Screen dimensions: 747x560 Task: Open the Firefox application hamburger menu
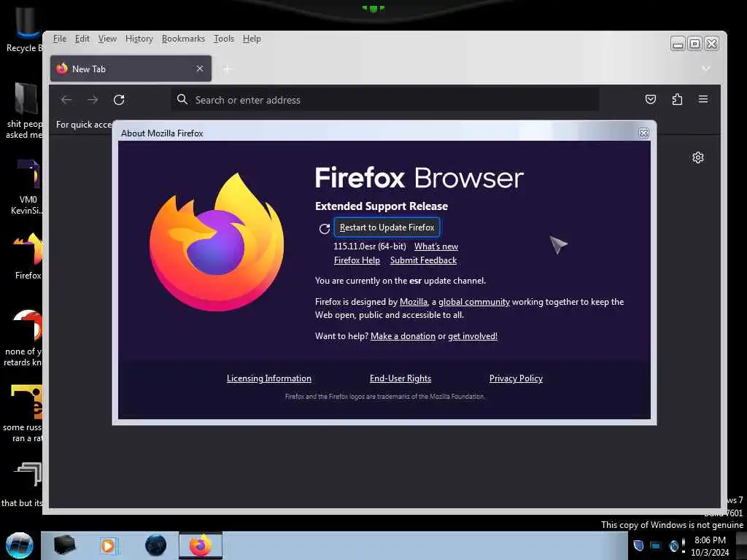pos(703,99)
